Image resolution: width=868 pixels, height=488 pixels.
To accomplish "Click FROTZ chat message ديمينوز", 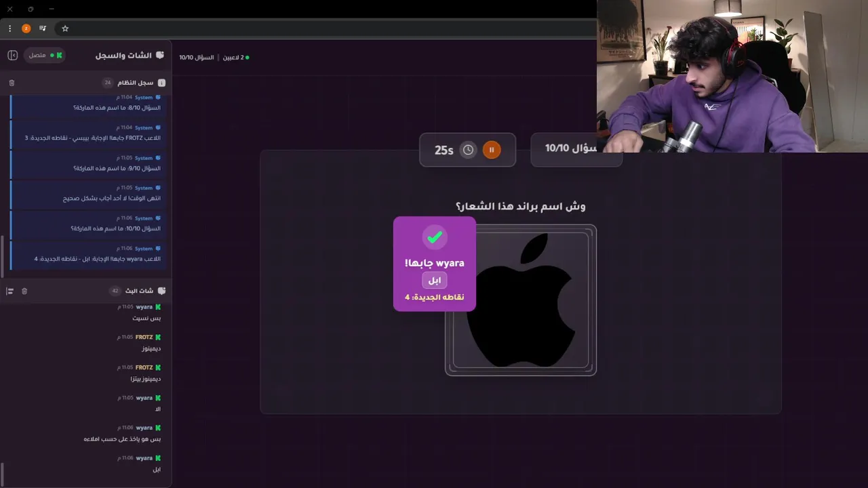I will tap(151, 348).
